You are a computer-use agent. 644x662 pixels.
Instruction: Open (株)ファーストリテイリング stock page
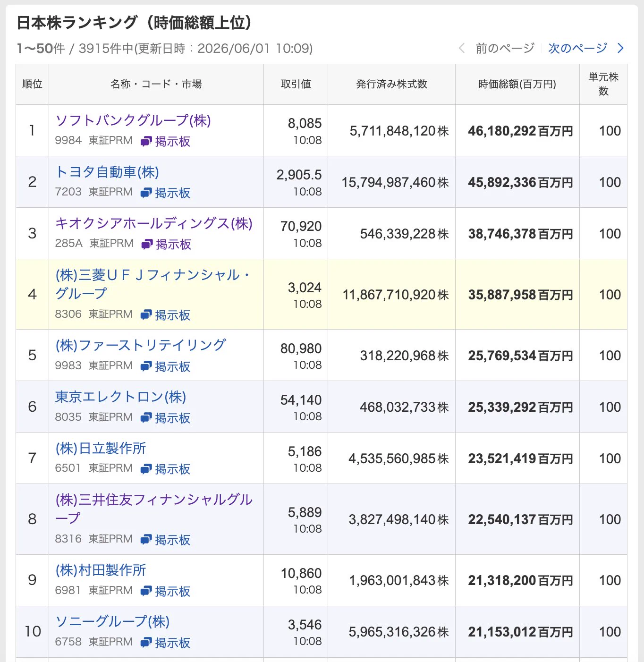tap(141, 345)
